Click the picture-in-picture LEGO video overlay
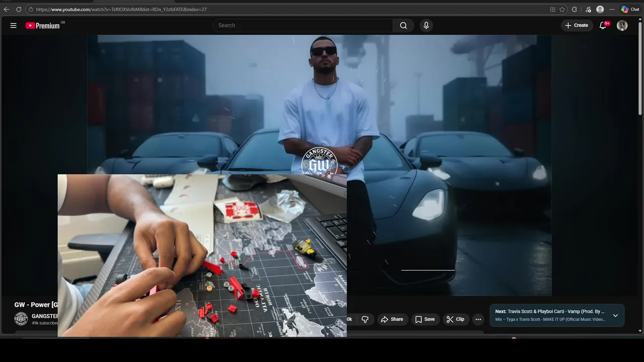 [x=202, y=255]
